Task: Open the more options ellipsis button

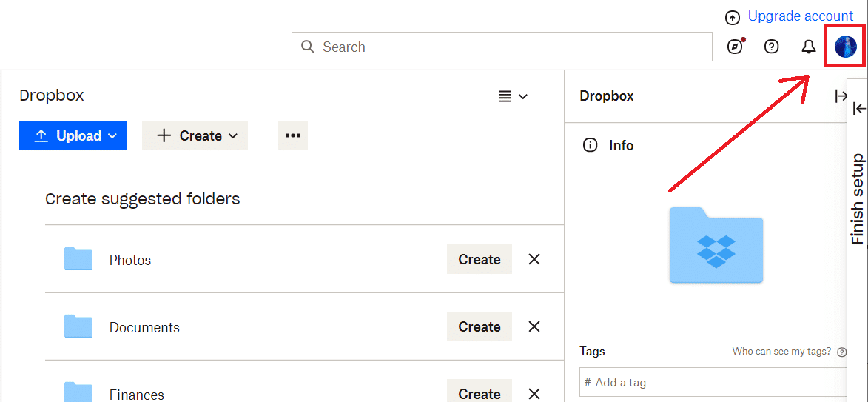Action: [x=293, y=135]
